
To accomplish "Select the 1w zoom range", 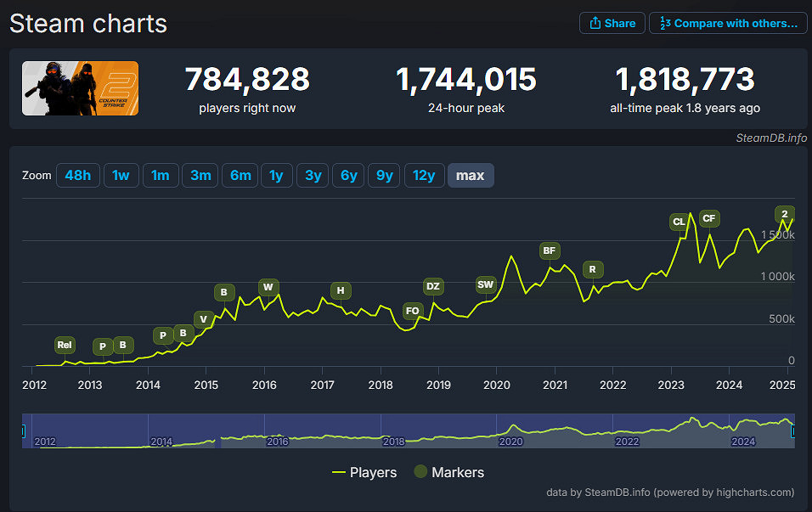I will tap(121, 176).
